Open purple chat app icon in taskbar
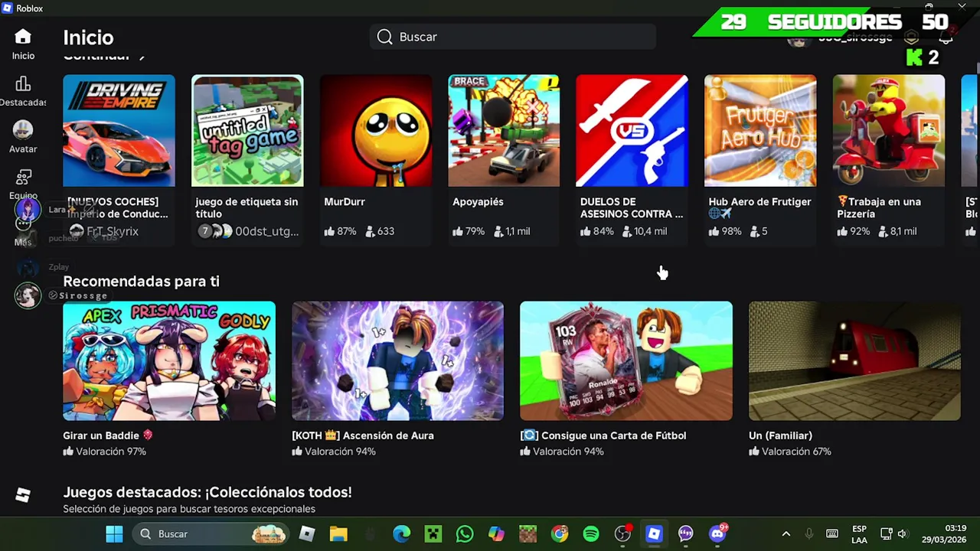 coord(686,534)
